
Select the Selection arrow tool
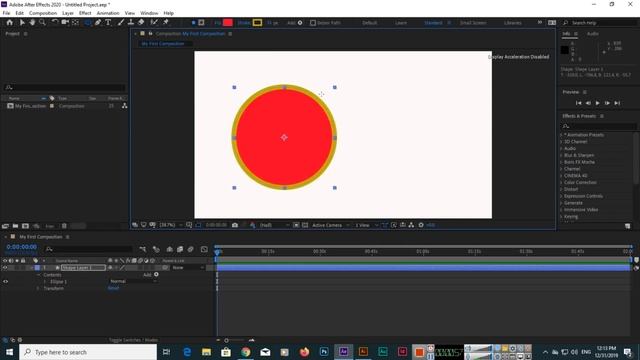[22, 22]
